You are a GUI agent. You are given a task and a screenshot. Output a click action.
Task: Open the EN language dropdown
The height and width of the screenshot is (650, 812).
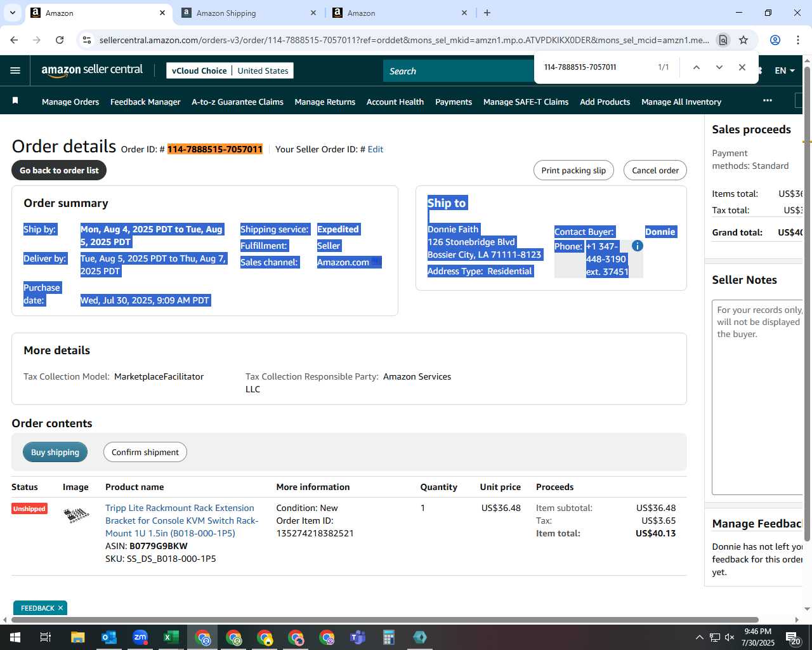coord(785,70)
